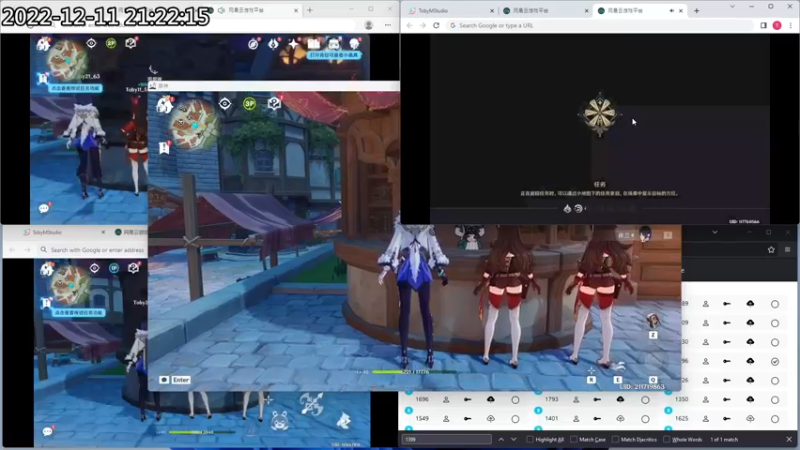Select radio button in row 1401

645,419
